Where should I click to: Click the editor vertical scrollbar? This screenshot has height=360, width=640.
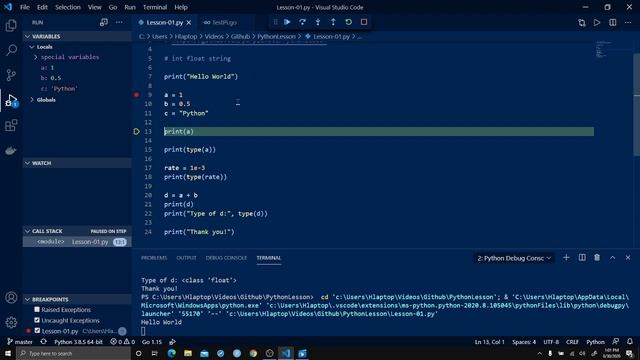636,104
